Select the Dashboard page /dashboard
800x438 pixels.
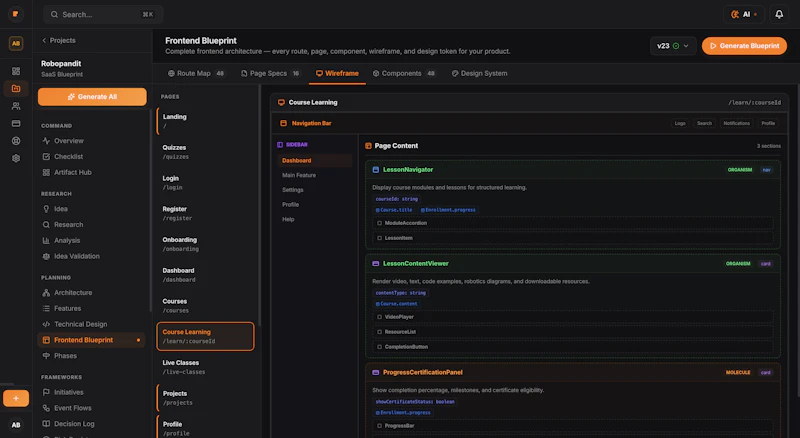click(x=205, y=275)
